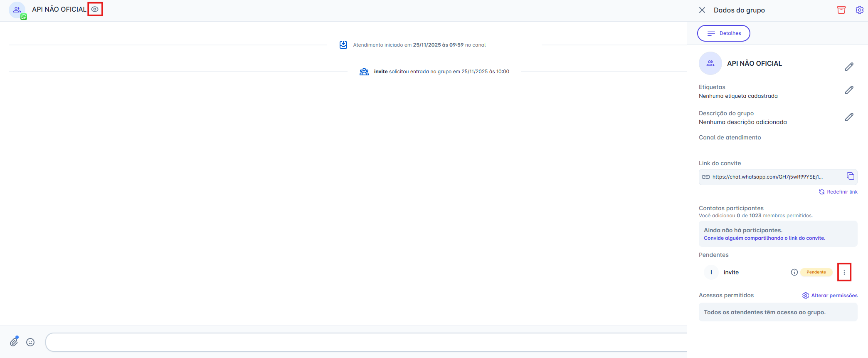
Task: Close the Dados do grupo panel
Action: point(702,10)
